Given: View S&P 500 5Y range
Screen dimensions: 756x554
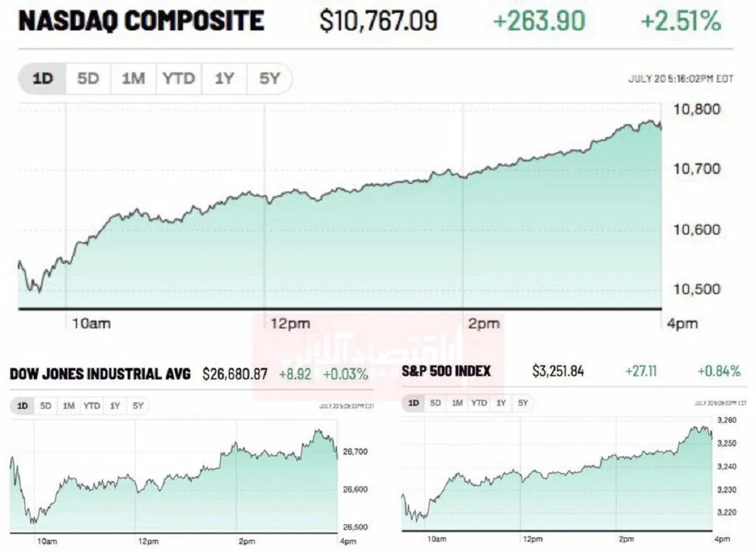Looking at the screenshot, I should (x=523, y=403).
